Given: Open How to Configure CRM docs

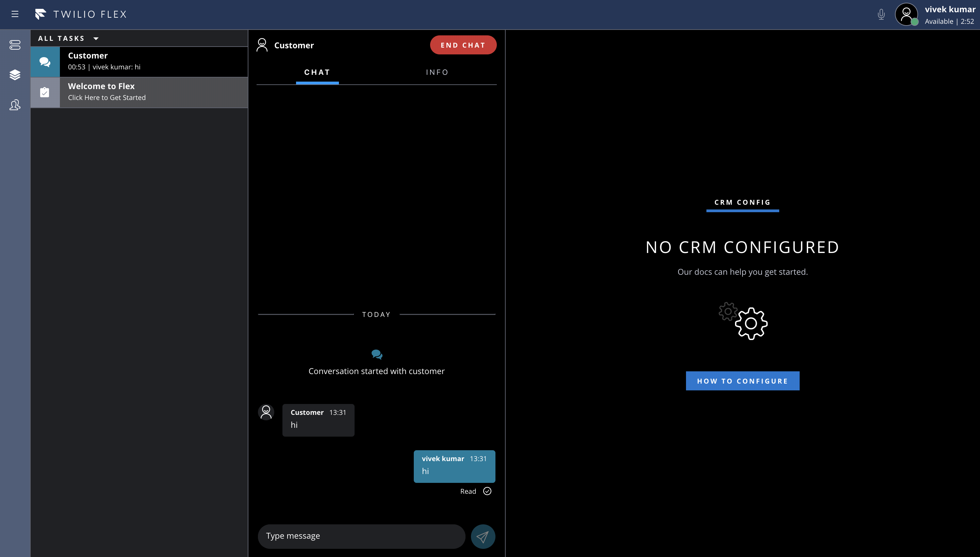Looking at the screenshot, I should point(742,381).
